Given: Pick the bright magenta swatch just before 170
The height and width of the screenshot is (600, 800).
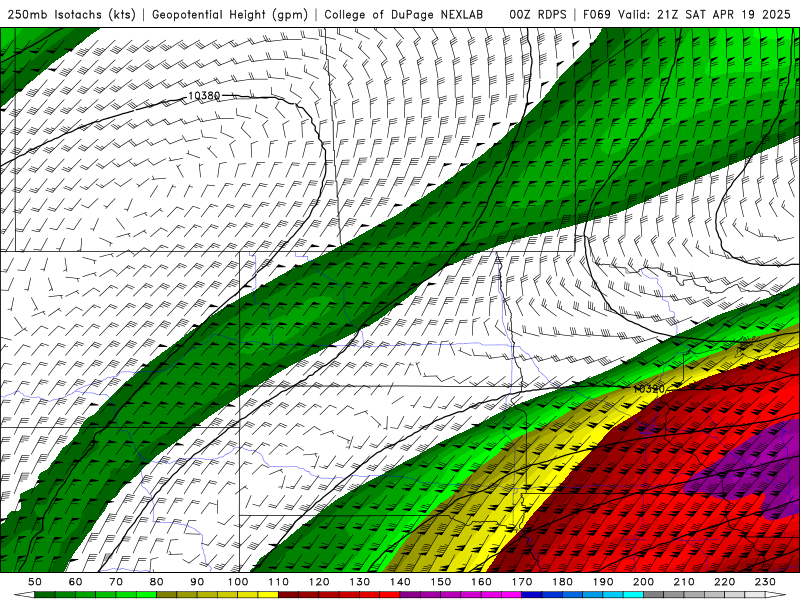Looking at the screenshot, I should click(511, 595).
